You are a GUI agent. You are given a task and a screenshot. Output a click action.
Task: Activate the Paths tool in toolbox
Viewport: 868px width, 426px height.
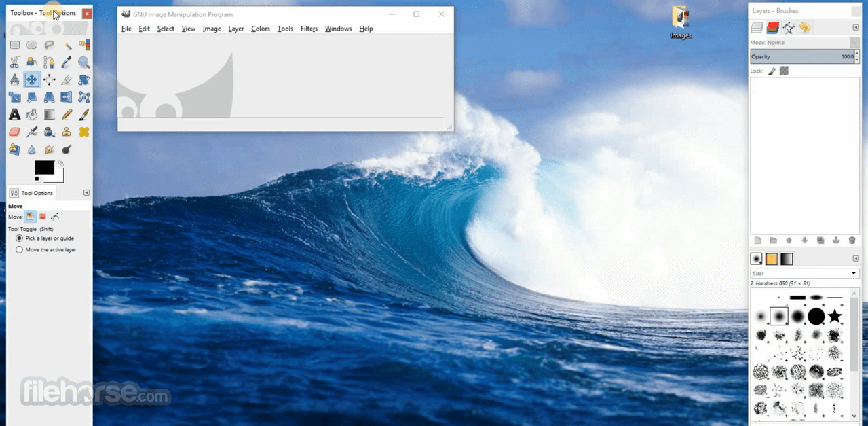tap(49, 63)
